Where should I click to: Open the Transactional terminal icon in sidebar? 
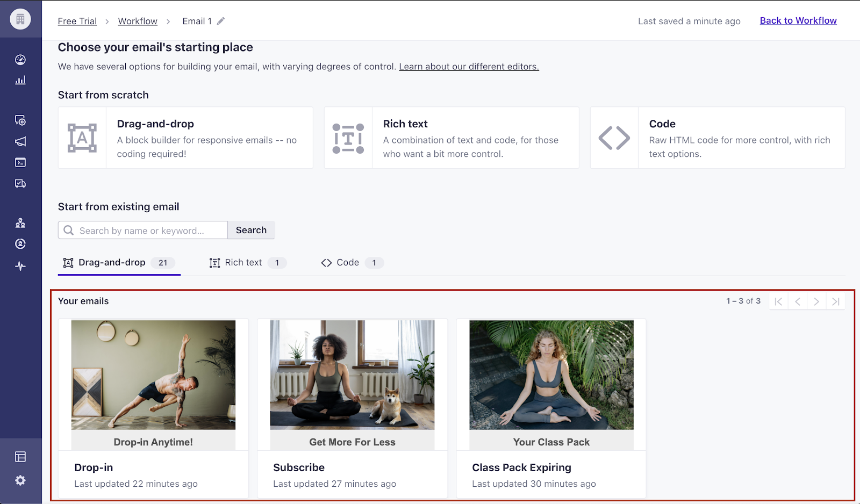20,162
